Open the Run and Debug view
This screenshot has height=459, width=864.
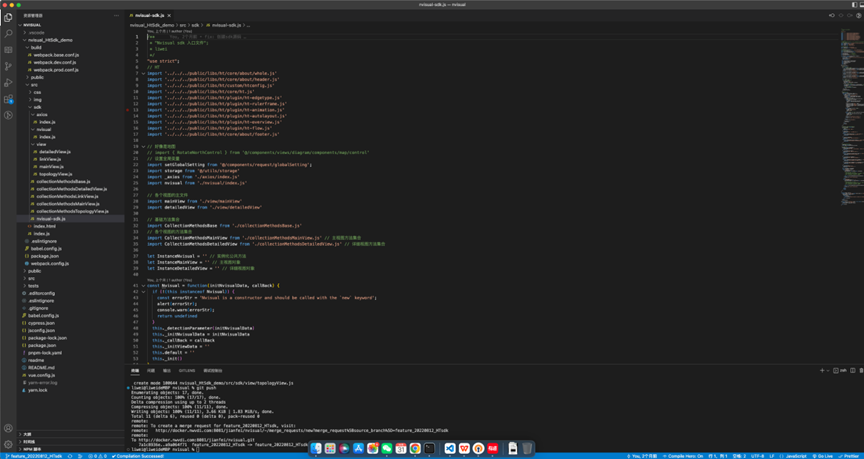[8, 83]
